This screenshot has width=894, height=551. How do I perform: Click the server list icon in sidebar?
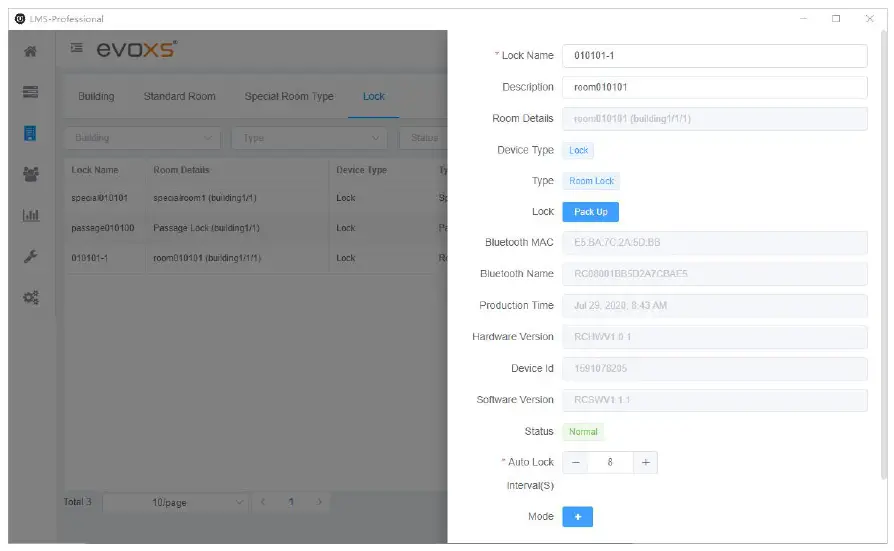pos(30,92)
